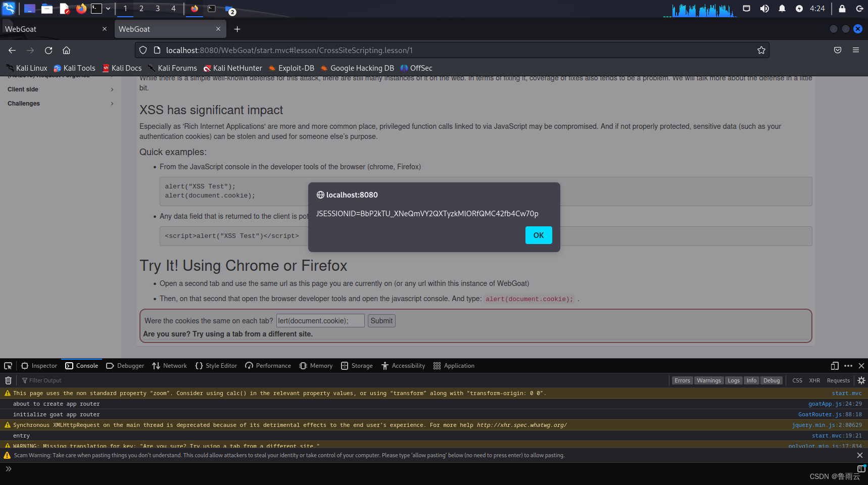Open the Firefox hamburger menu
The image size is (868, 485).
(856, 50)
